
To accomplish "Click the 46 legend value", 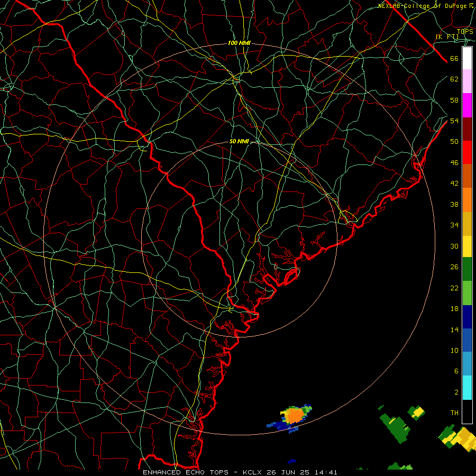I will click(454, 163).
